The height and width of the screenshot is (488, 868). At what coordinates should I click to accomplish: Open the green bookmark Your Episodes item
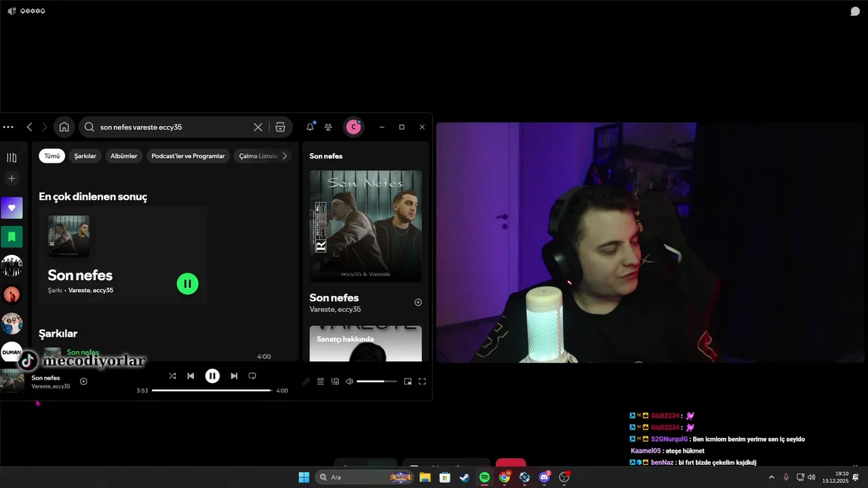pyautogui.click(x=12, y=237)
